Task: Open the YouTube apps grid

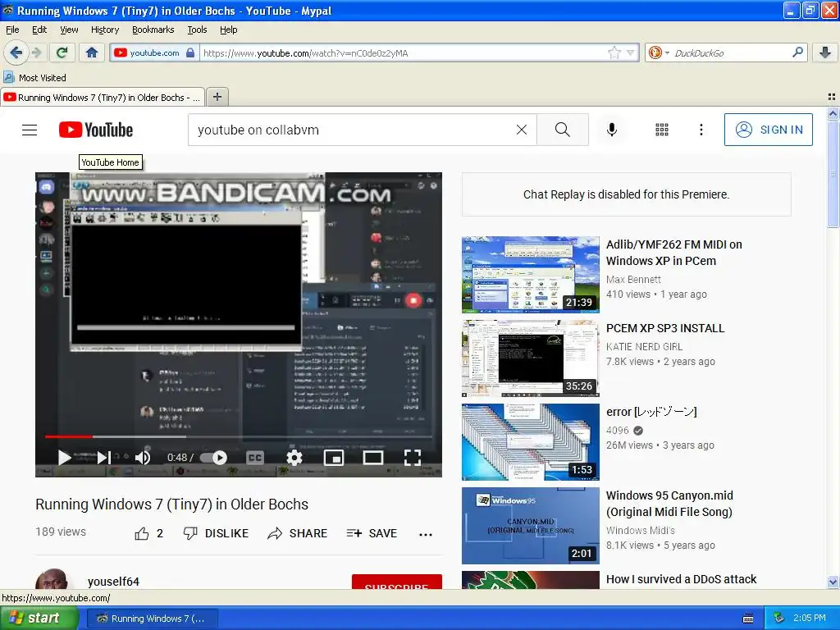Action: coord(662,130)
